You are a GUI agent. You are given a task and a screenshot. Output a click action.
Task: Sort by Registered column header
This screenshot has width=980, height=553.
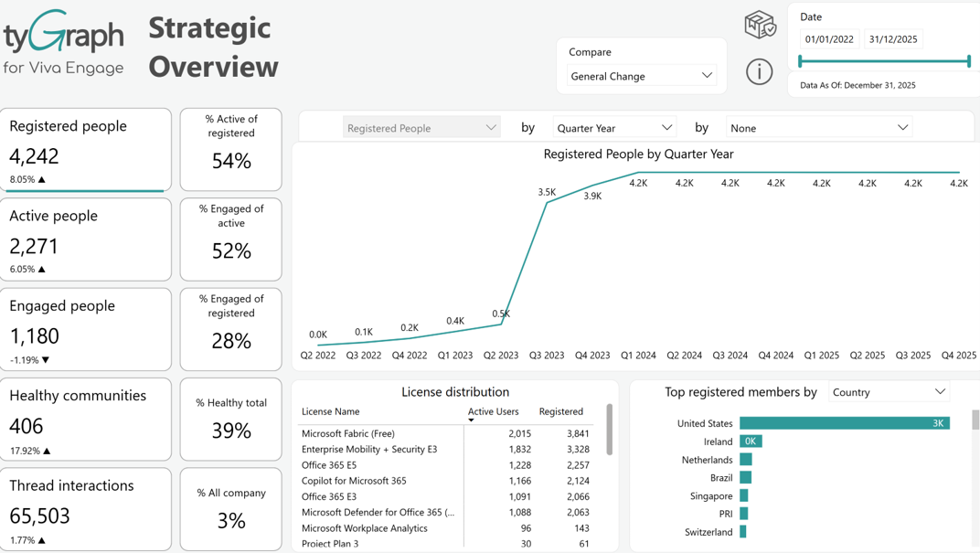coord(560,411)
